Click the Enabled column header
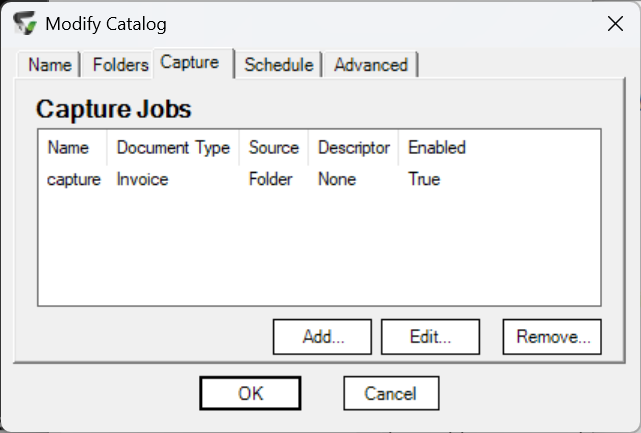Screen dimensions: 641x433 click(x=437, y=148)
